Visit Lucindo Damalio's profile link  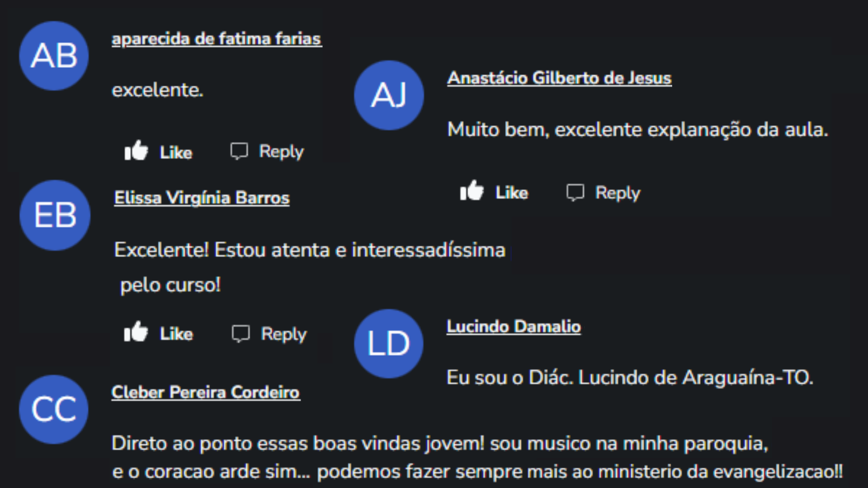pyautogui.click(x=513, y=326)
